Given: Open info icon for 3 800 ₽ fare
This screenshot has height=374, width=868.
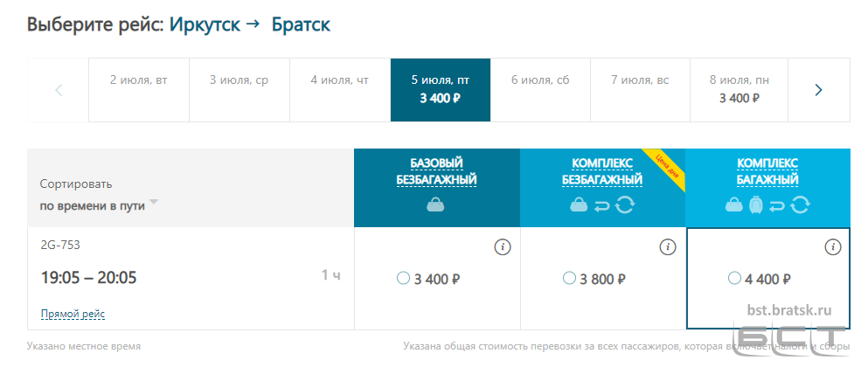Looking at the screenshot, I should tap(668, 247).
